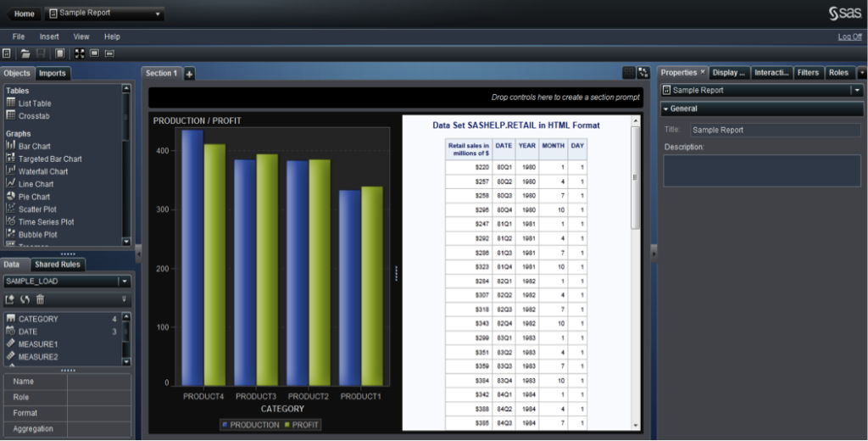Click the trash delete data source icon
Screen dimensions: 868x441
[40, 299]
